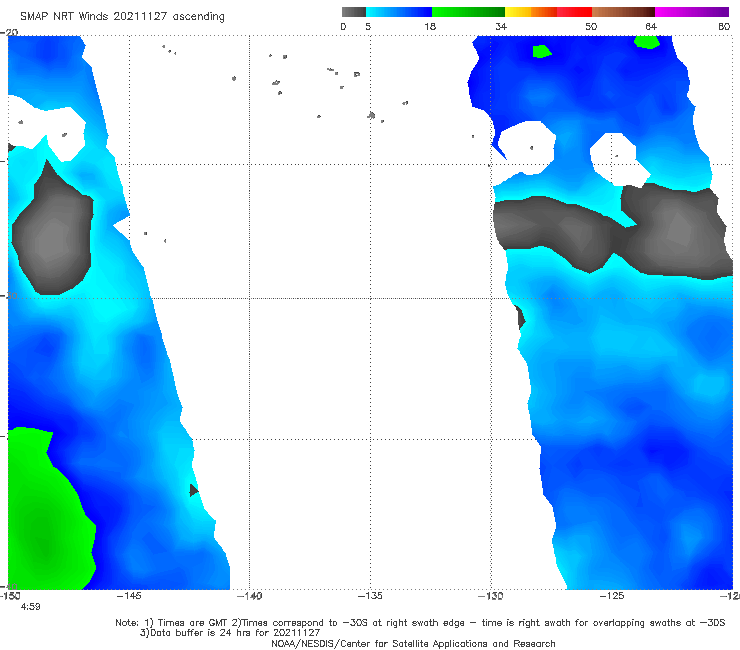Click the note line starting "Note: 1) Times are GMT"
The height and width of the screenshot is (650, 740).
coord(420,623)
